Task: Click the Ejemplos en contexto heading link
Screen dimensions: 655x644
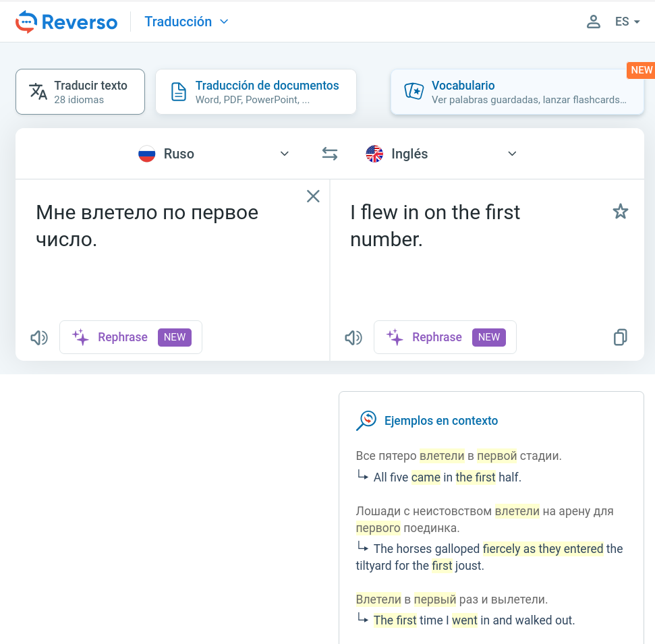Action: (440, 421)
